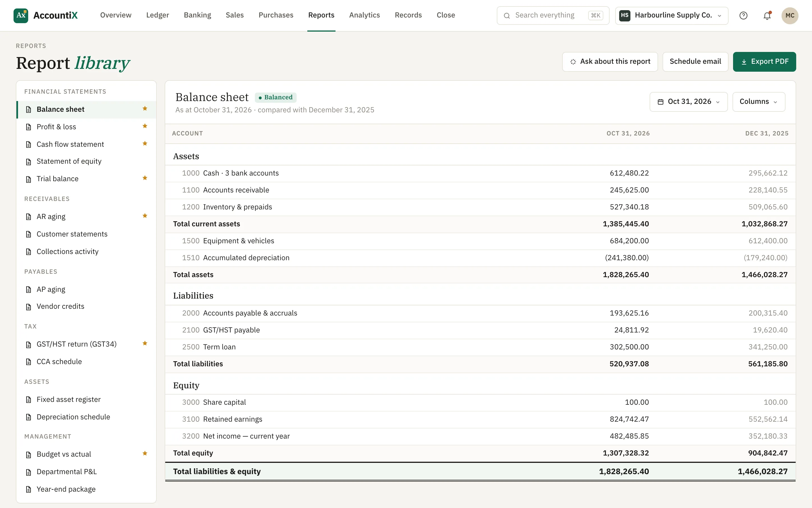
Task: Switch to the Purchases tab
Action: click(276, 15)
